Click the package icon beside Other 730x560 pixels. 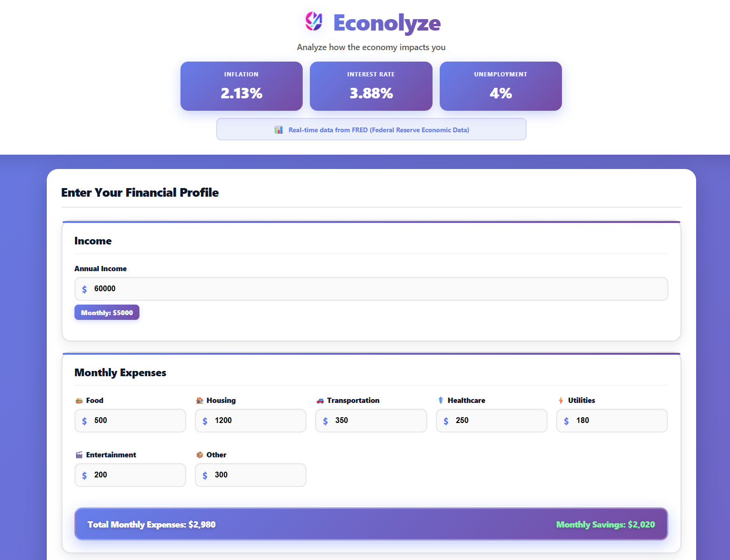[200, 454]
